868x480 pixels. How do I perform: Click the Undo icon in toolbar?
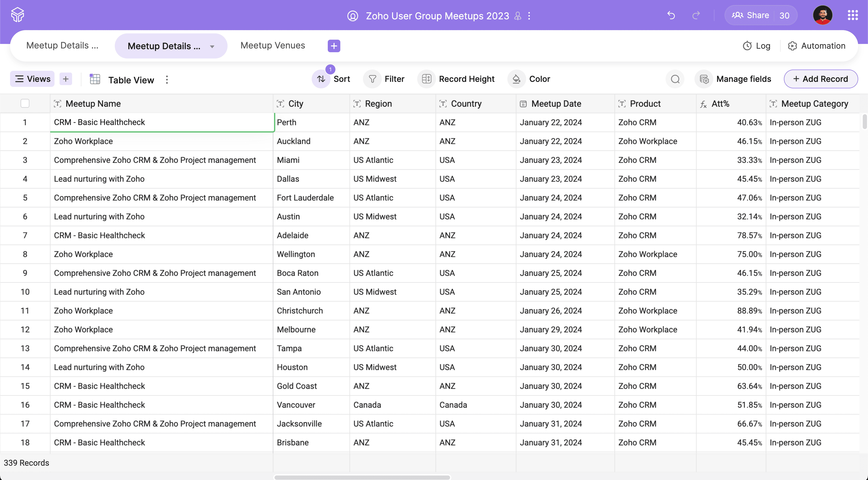[x=671, y=14]
